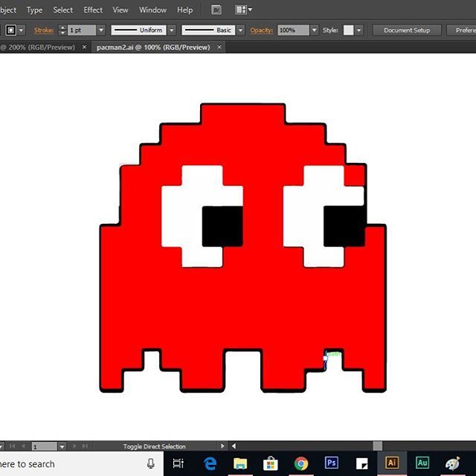Expand the stroke color dropdown arrow
This screenshot has height=476, width=476.
(x=21, y=30)
